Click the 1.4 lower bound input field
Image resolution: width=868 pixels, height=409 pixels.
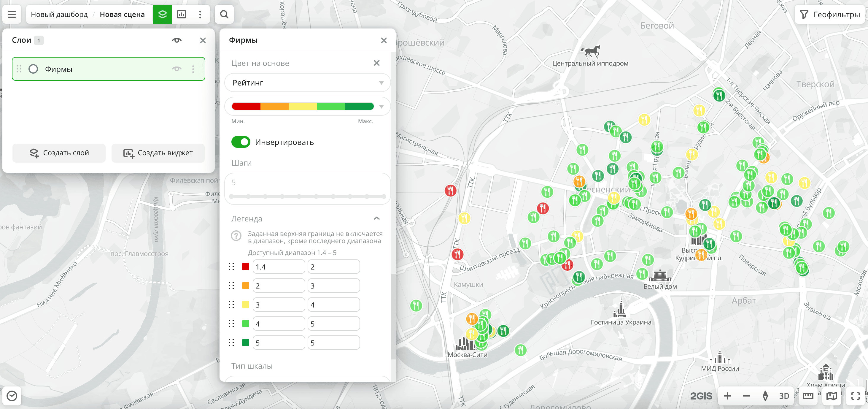[278, 267]
